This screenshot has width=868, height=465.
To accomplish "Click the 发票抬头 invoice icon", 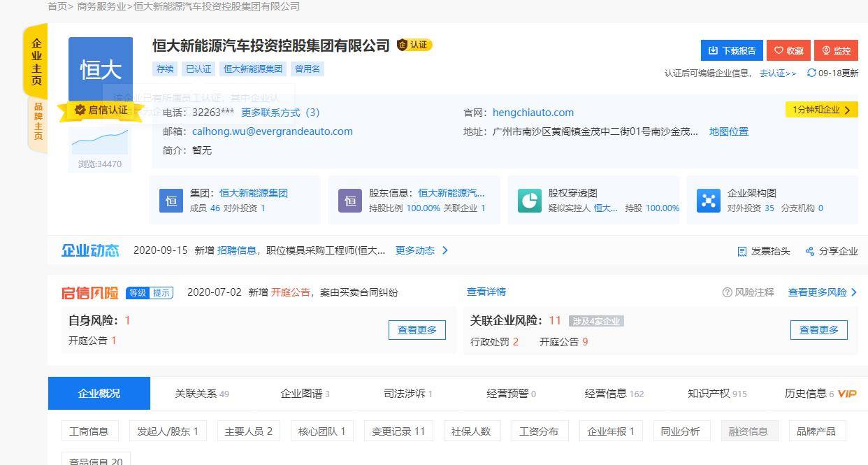I will (x=742, y=250).
